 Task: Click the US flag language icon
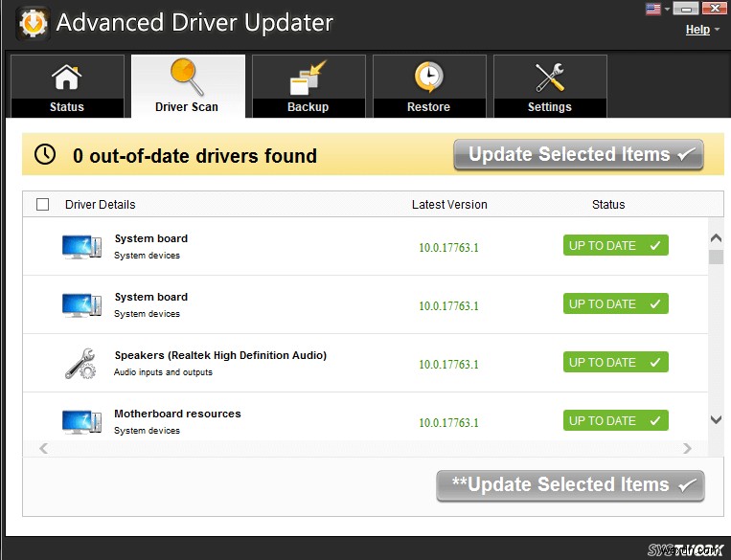(653, 9)
